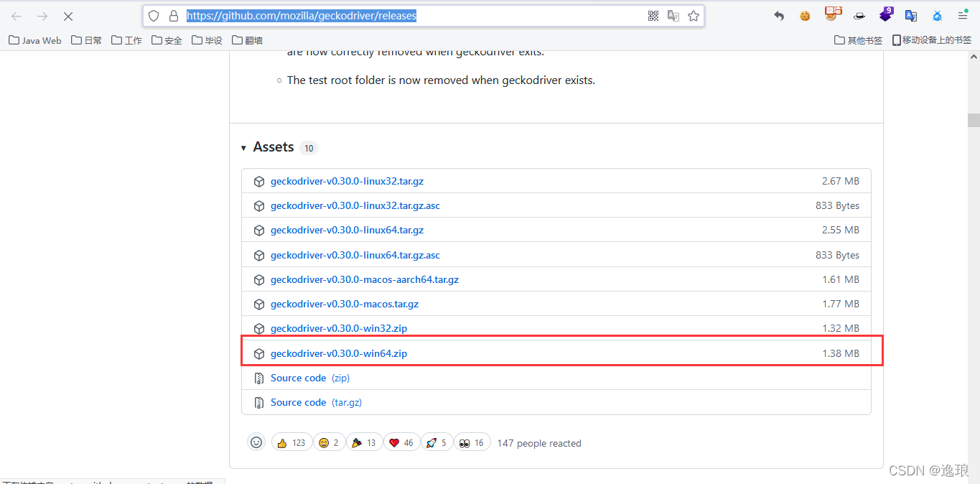Collapse the Assets section triangle

pos(244,148)
